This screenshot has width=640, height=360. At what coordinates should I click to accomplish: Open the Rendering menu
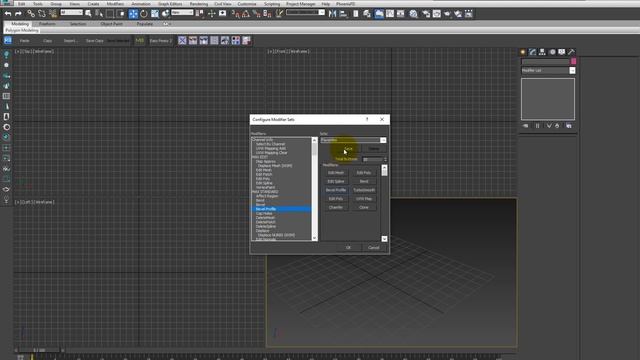(199, 4)
